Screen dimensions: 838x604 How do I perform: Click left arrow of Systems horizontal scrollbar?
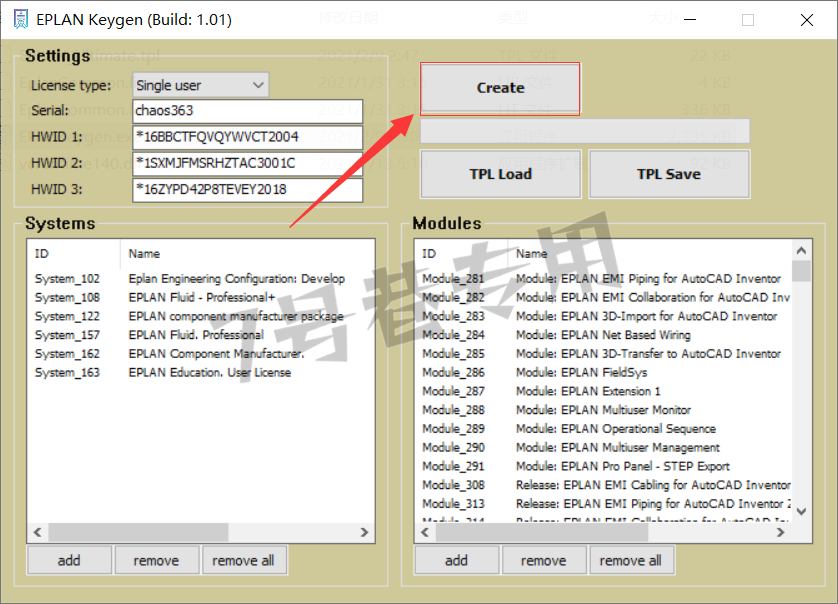(x=37, y=532)
